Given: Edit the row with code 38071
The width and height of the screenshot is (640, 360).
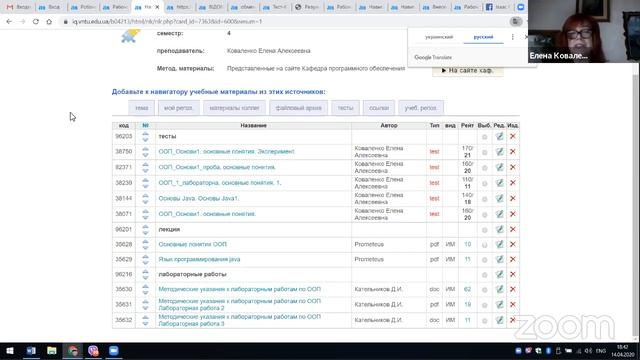Looking at the screenshot, I should [500, 214].
